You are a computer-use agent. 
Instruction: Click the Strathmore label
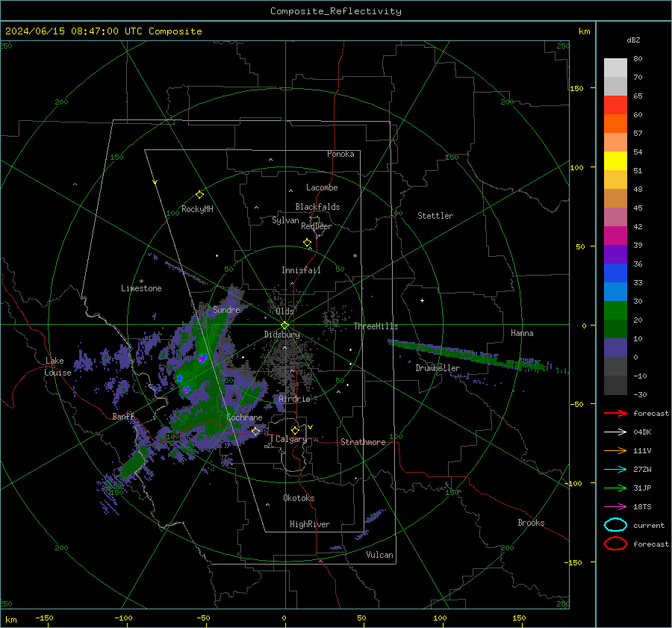pyautogui.click(x=363, y=442)
